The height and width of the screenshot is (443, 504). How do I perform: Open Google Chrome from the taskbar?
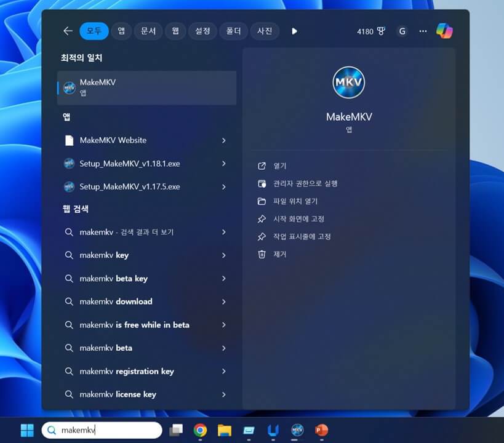click(200, 430)
